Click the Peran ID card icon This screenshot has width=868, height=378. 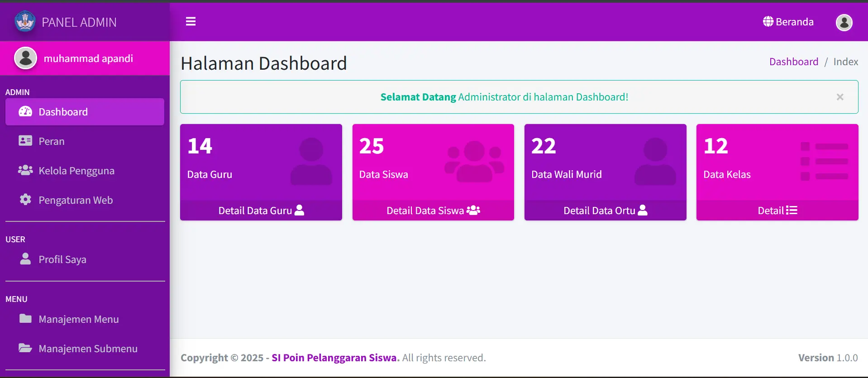click(25, 141)
